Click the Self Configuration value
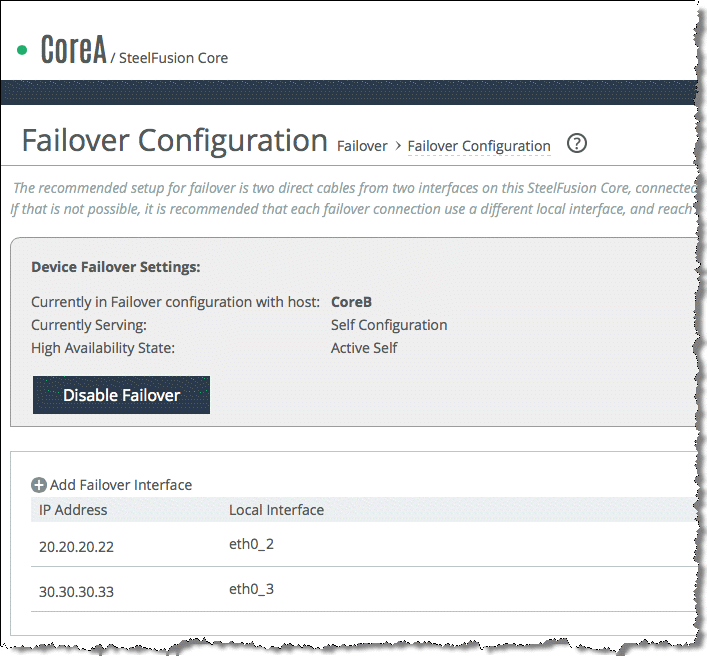Screen dimensions: 707x656 pyautogui.click(x=389, y=325)
